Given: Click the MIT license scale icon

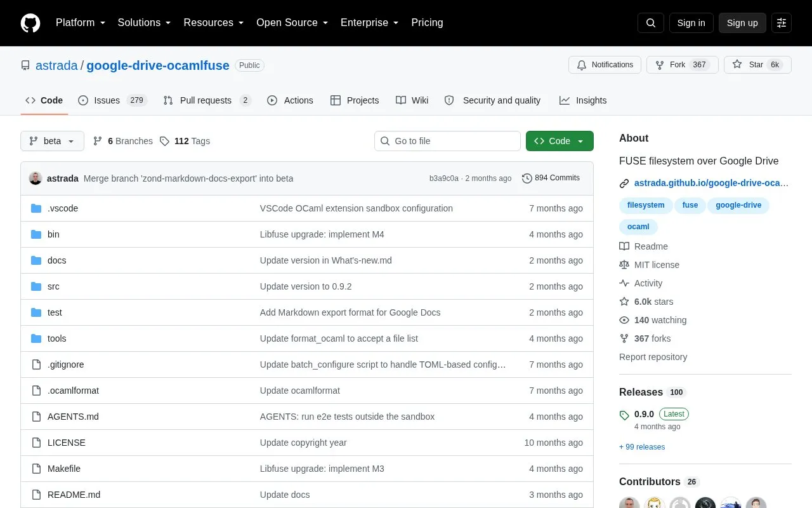Looking at the screenshot, I should click(x=624, y=265).
